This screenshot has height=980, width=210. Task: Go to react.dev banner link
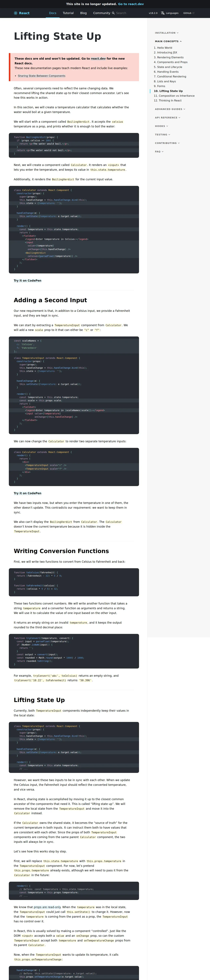click(x=131, y=4)
